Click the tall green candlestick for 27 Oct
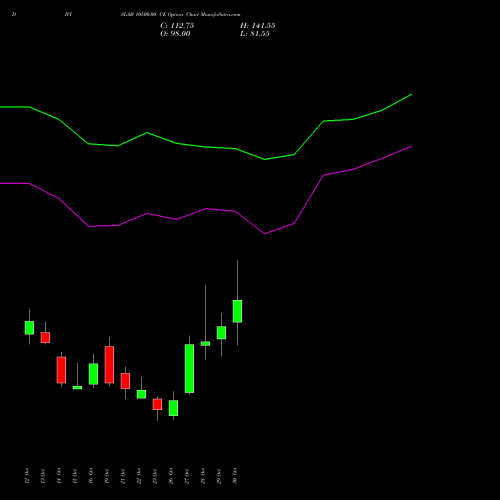Screen dimensions: 500x500 click(x=189, y=368)
